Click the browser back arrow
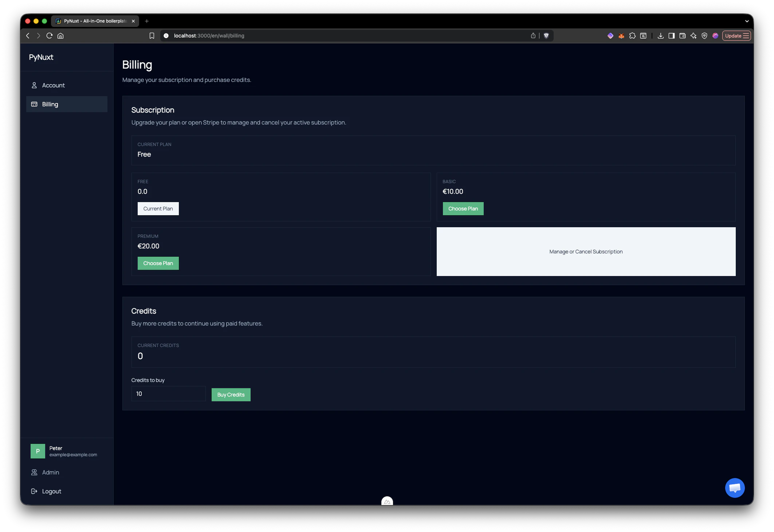The width and height of the screenshot is (774, 532). pyautogui.click(x=28, y=36)
